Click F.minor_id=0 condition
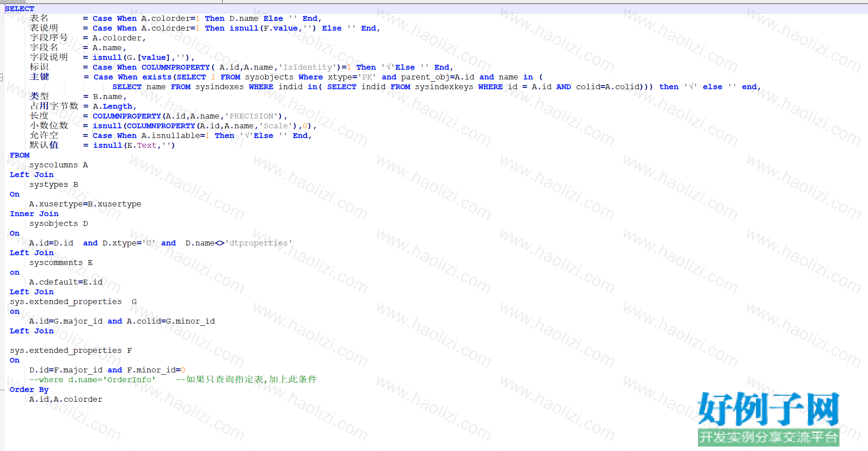 [156, 370]
